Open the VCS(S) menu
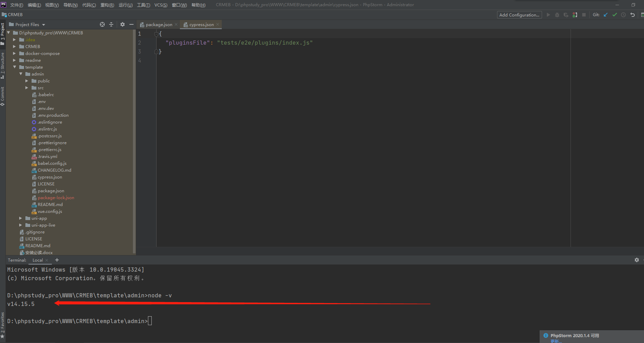Screen dimensions: 644x343 click(x=161, y=5)
